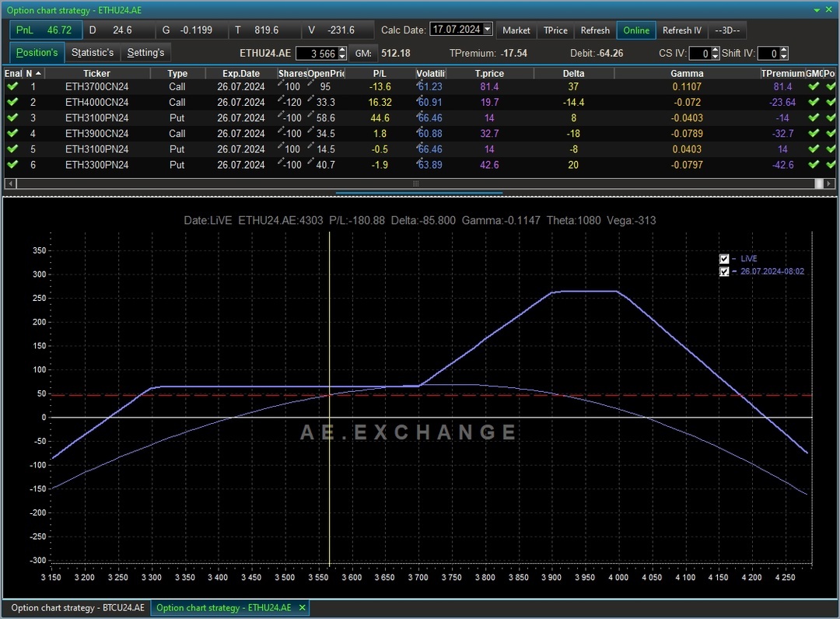Toggle the Online button
Image resolution: width=840 pixels, height=619 pixels.
click(x=636, y=30)
